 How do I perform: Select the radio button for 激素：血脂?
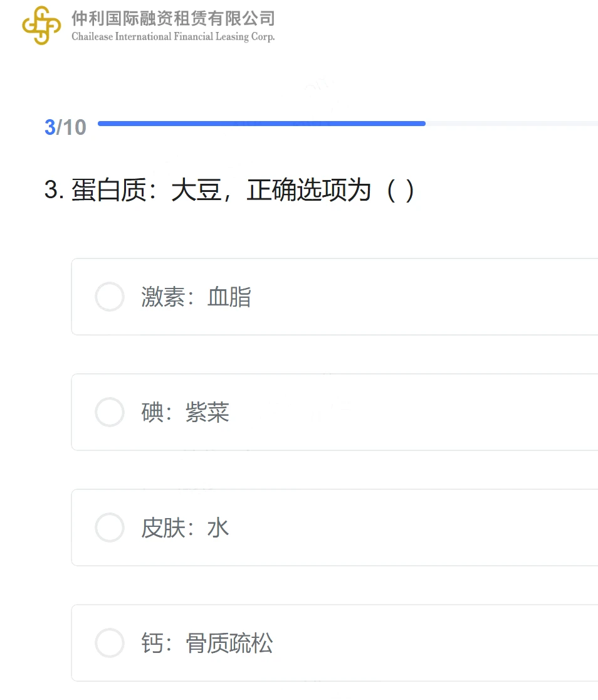coord(109,297)
